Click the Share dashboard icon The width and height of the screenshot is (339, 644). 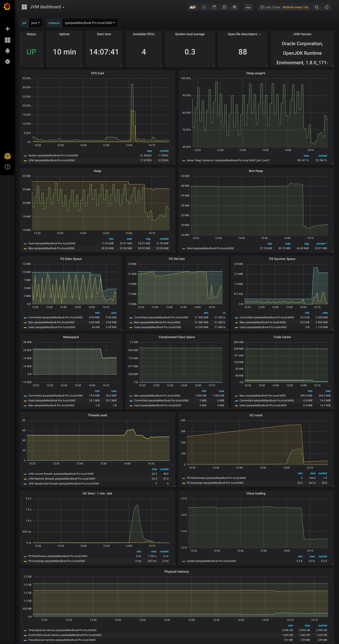tap(214, 7)
